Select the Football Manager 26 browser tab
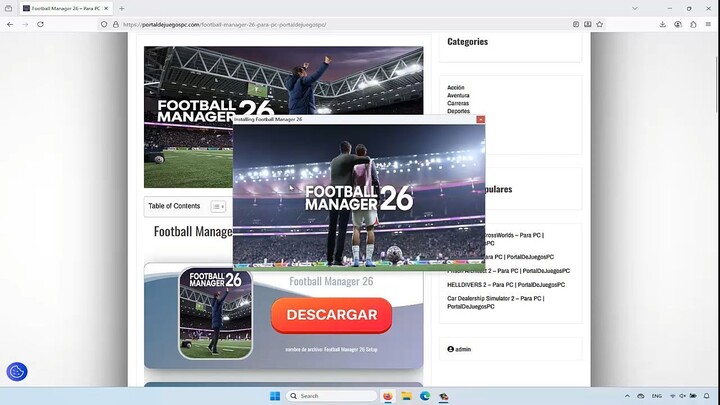This screenshot has height=405, width=720. pyautogui.click(x=65, y=8)
